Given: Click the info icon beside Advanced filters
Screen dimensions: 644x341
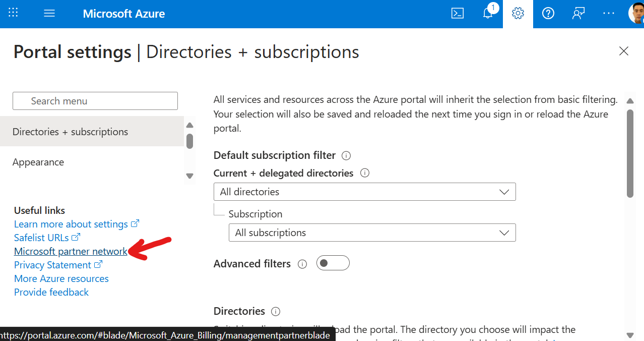Looking at the screenshot, I should 302,263.
